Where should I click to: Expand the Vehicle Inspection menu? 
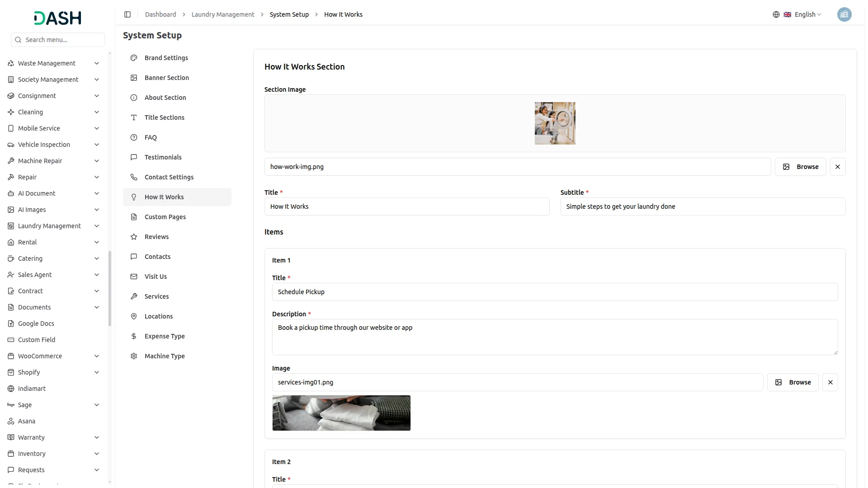click(54, 145)
